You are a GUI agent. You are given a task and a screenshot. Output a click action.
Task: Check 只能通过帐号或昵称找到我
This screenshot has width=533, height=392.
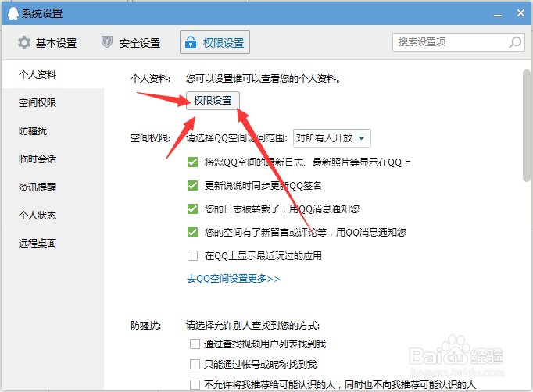click(x=195, y=365)
